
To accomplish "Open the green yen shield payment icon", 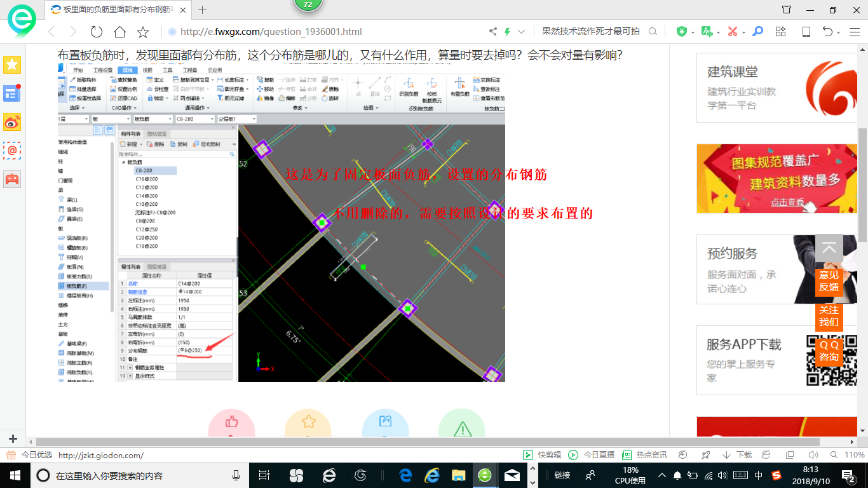I will coord(682,32).
